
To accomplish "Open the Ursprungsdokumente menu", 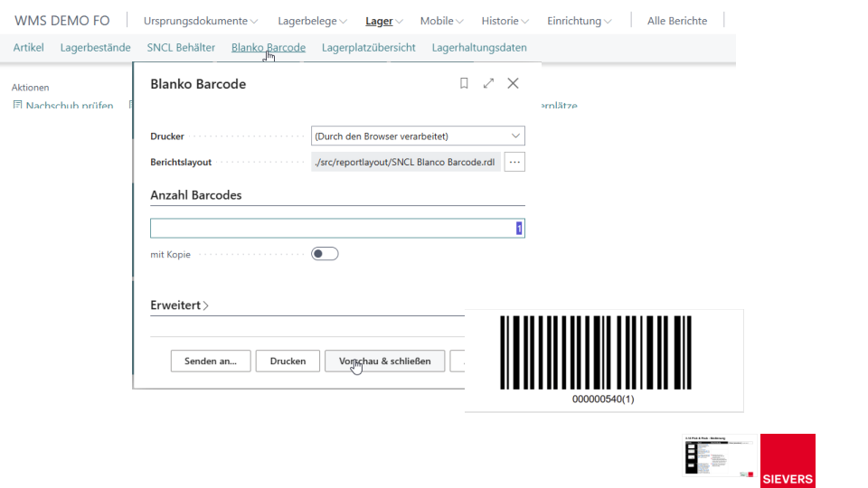I will coord(201,21).
